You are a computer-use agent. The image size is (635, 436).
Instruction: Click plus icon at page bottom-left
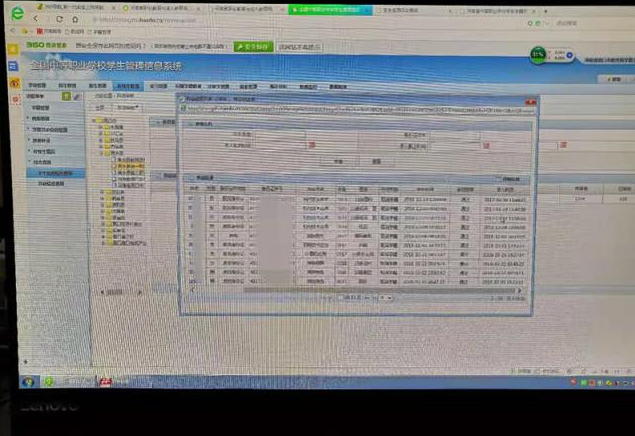point(26,362)
